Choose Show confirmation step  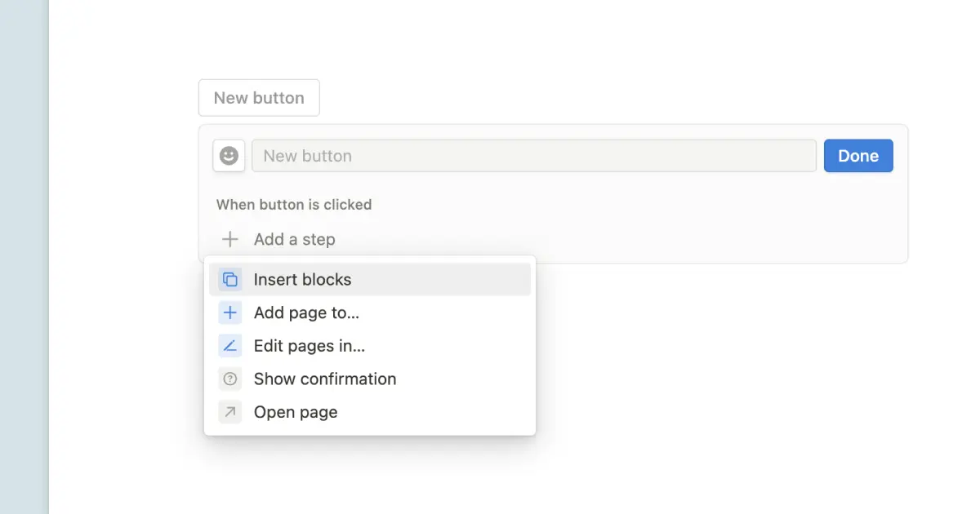point(325,379)
